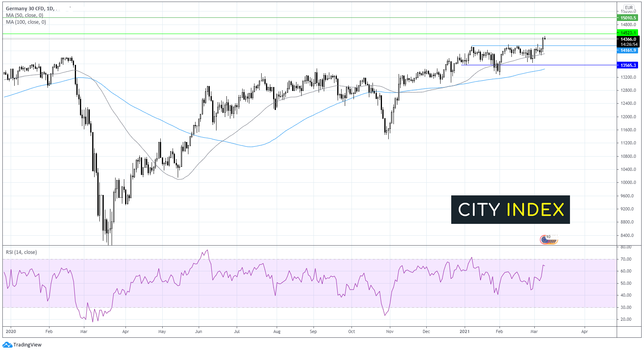Click the bright green 14523.1 price label

pyautogui.click(x=628, y=33)
